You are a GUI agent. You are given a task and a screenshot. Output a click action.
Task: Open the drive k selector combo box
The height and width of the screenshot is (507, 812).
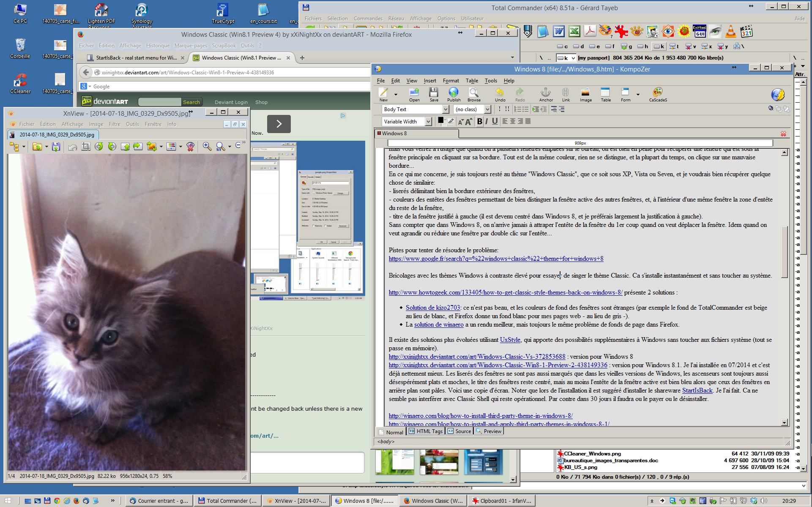click(566, 58)
